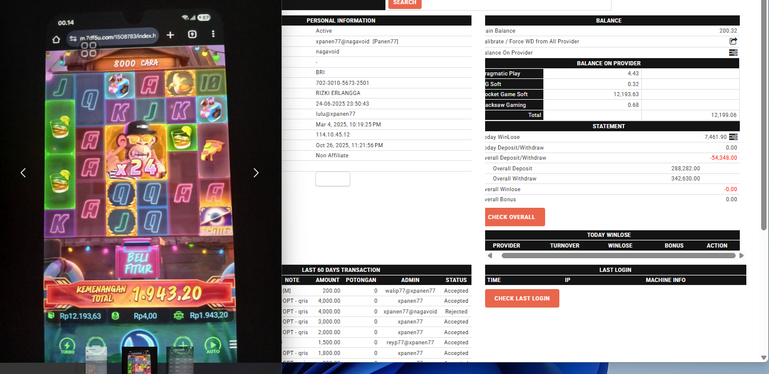
Task: Click the right arrow of horizontal scrollbar
Action: (x=741, y=255)
